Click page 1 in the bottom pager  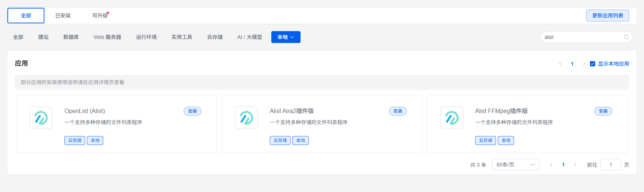[563, 165]
